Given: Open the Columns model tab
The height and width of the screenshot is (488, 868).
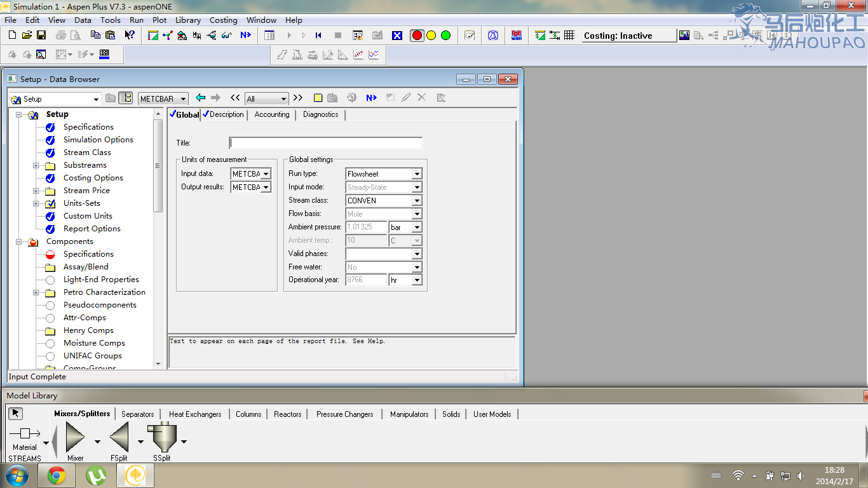Looking at the screenshot, I should click(x=248, y=414).
